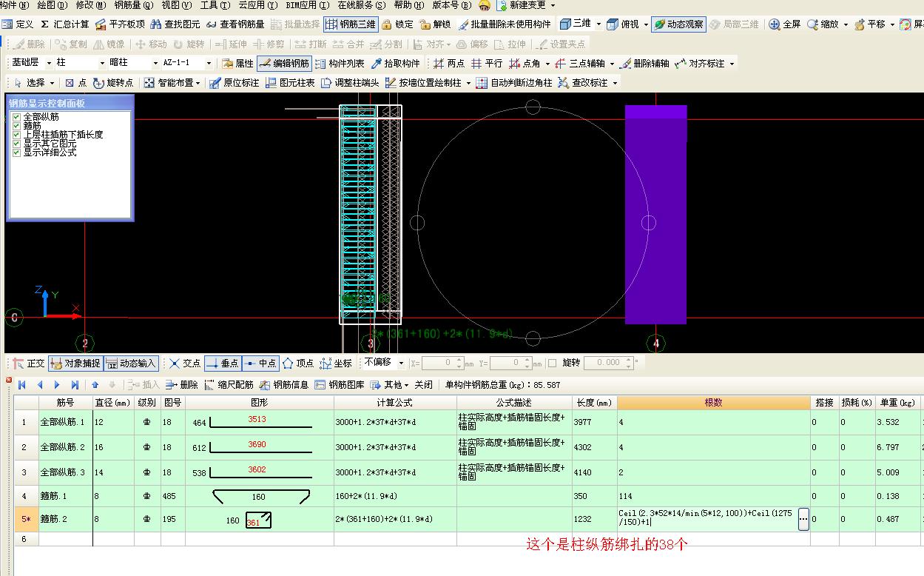Open 查找图元 find element tool
This screenshot has width=924, height=576.
pos(175,24)
